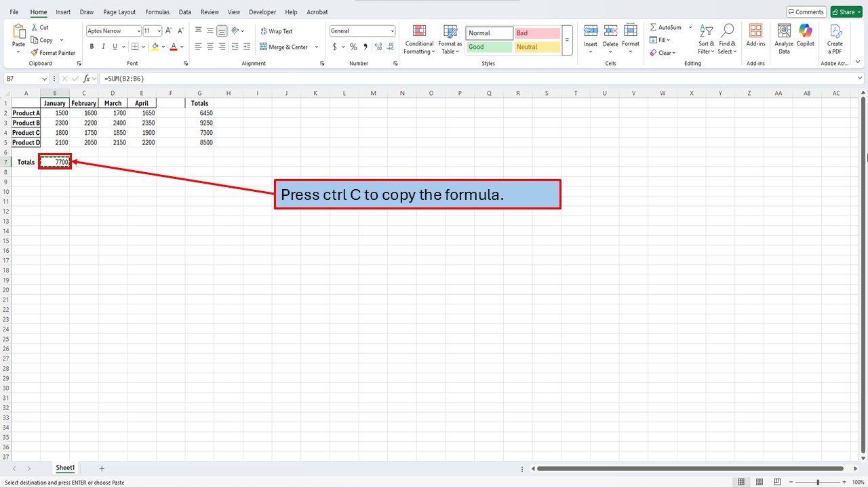Click the Share button
The image size is (868, 488).
tap(844, 12)
